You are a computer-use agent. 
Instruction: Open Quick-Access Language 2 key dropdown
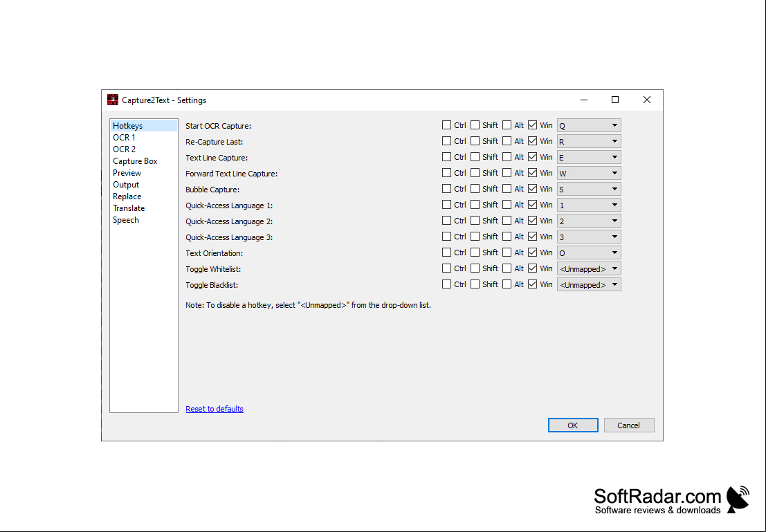pos(589,221)
